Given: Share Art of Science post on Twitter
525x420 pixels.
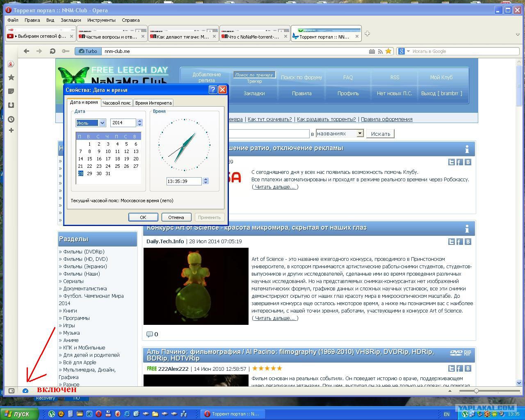Looking at the screenshot, I should click(452, 242).
